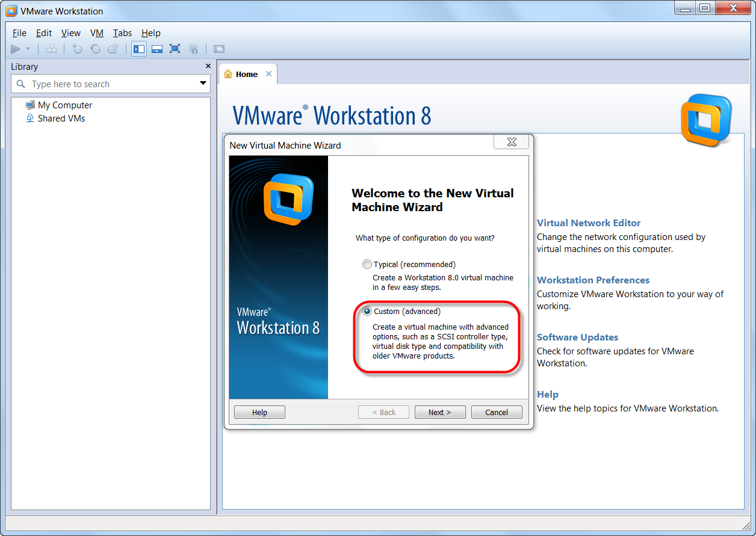Screen dimensions: 756x536
Task: Click the 'View the help topics for VMware Workstation.' text
Action: [x=628, y=408]
